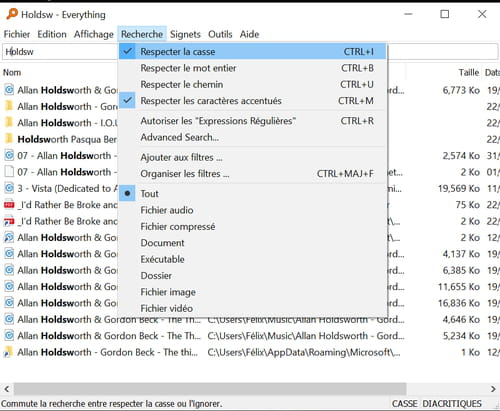Toggle Respecter les caractères accentués
Screen dimensions: 500x411
coord(253,101)
